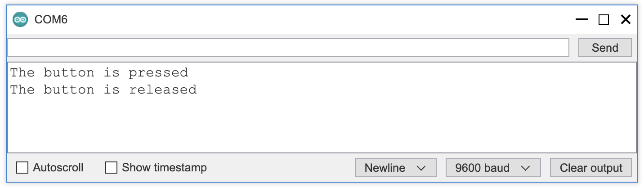Focus the serial message input field

coord(288,48)
